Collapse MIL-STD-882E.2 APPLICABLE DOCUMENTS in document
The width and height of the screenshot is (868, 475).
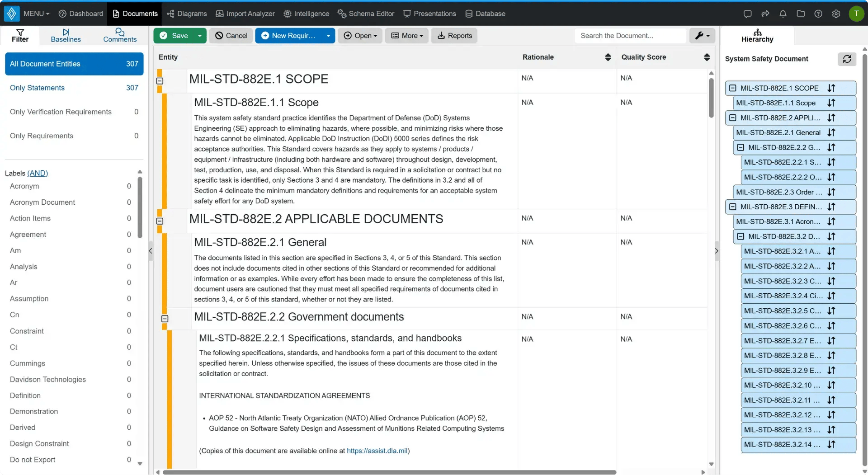(160, 221)
